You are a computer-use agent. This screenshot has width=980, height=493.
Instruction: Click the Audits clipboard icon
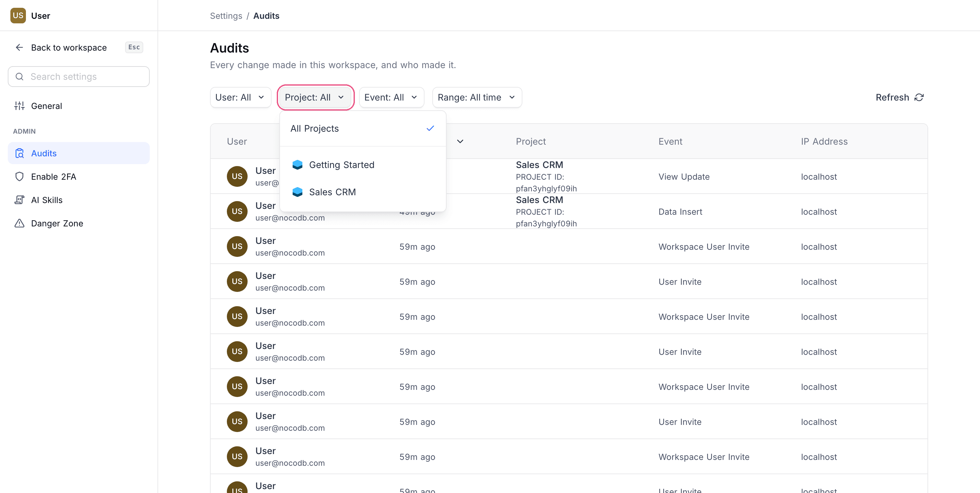point(19,153)
